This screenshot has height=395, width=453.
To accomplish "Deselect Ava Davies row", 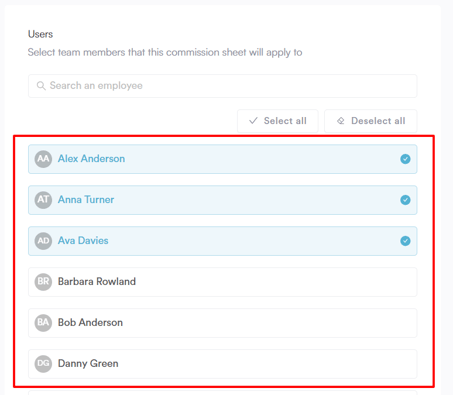I will pyautogui.click(x=222, y=241).
